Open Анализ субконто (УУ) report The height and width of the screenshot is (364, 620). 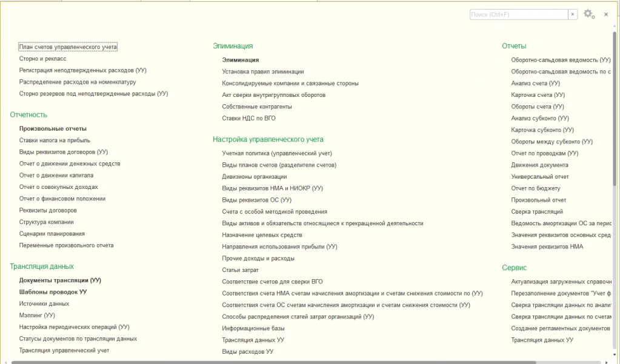point(540,118)
